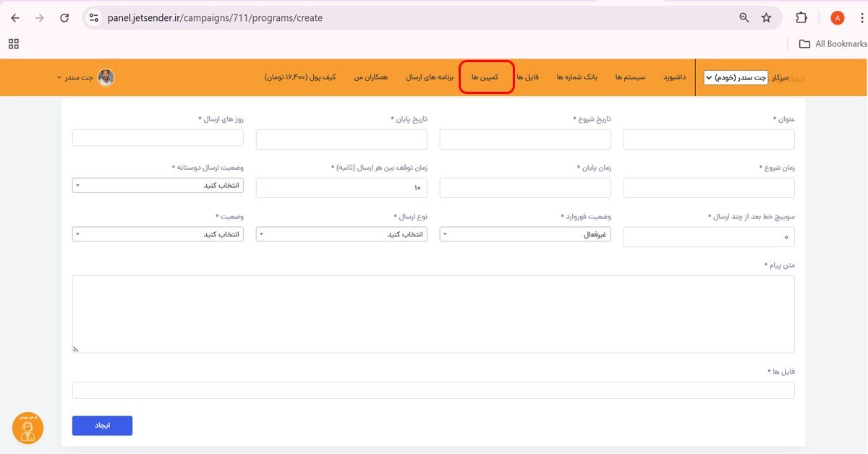Open the بانک شماره ها menu item
The width and height of the screenshot is (868, 454).
tap(576, 77)
